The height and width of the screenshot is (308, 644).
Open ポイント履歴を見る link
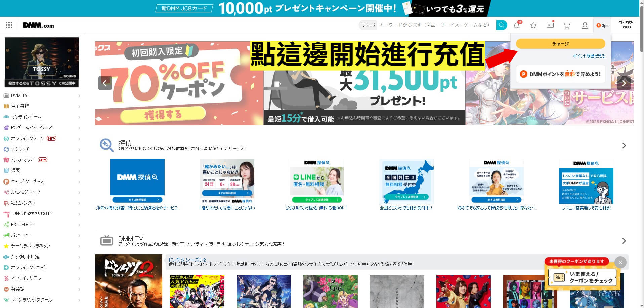(589, 56)
